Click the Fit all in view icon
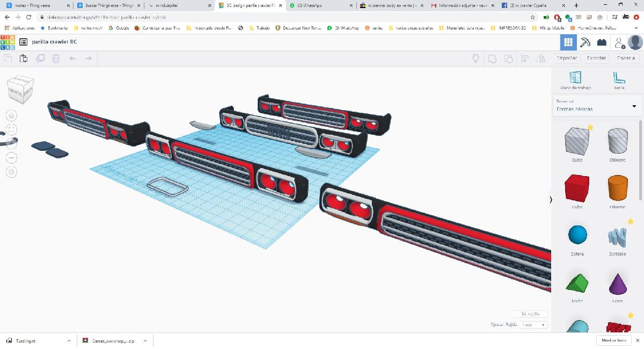The image size is (644, 349). pyautogui.click(x=11, y=129)
